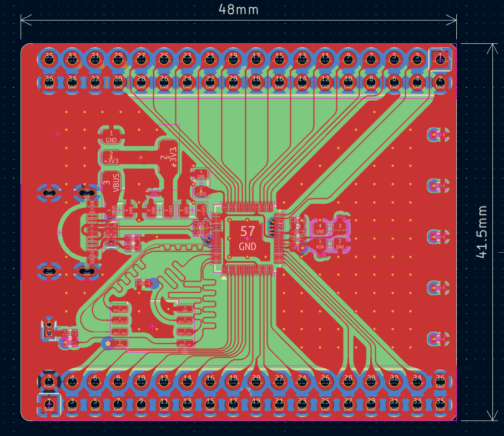This screenshot has width=504, height=436.
Task: Select the +1V1 capacitor pad
Action: click(201, 211)
